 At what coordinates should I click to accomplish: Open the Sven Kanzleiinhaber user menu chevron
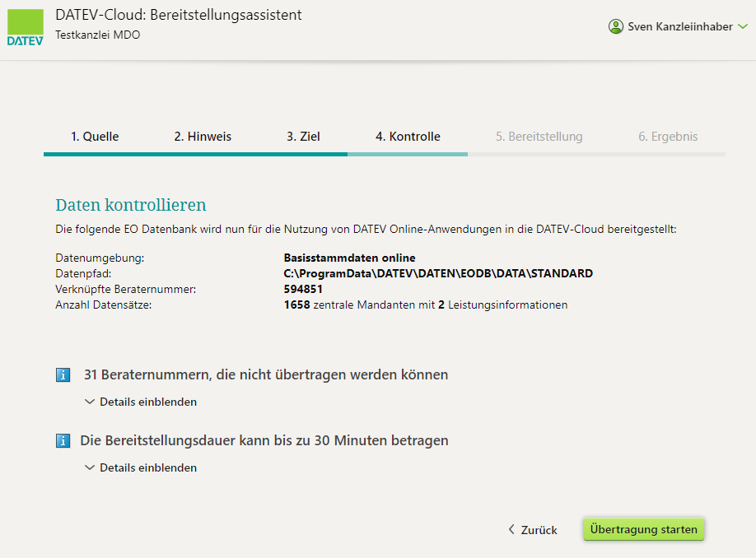point(743,26)
